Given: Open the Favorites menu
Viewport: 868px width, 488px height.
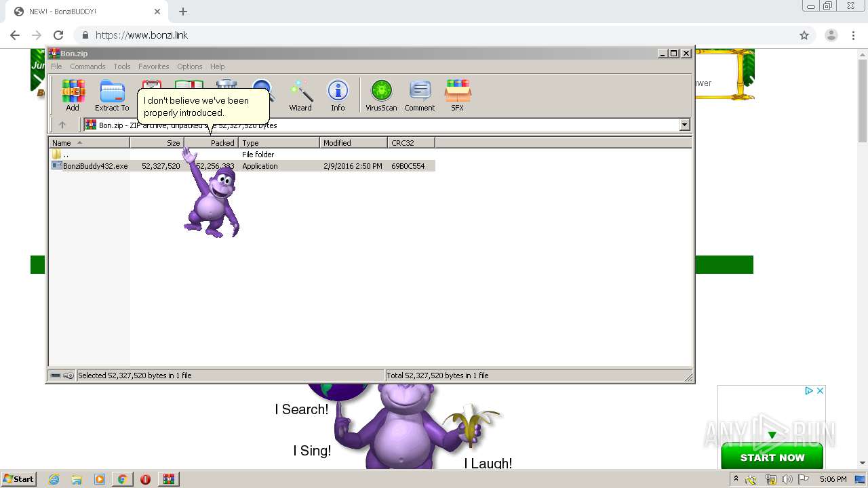Looking at the screenshot, I should (154, 66).
